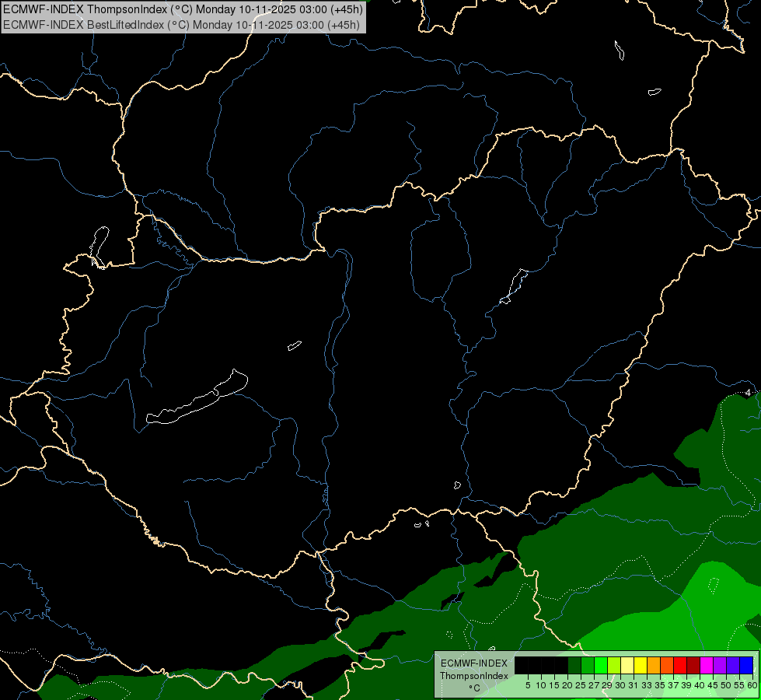
Task: Pick the dark red 39–40 legend swatch
Action: pyautogui.click(x=693, y=665)
